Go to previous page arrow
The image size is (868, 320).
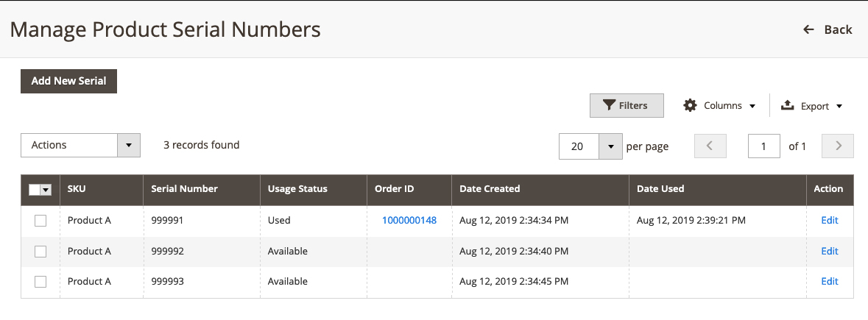click(x=710, y=146)
